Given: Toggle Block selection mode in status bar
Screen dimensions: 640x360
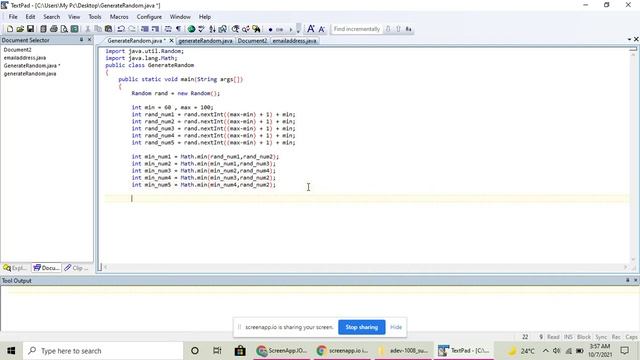Looking at the screenshot, I should 584,337.
